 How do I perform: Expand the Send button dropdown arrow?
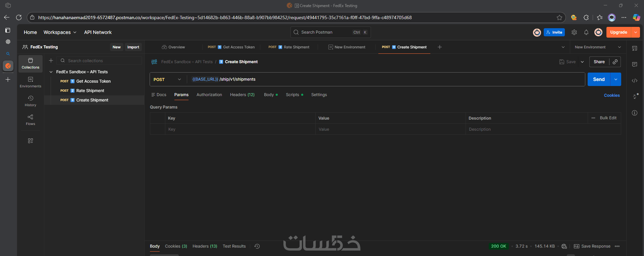click(616, 79)
